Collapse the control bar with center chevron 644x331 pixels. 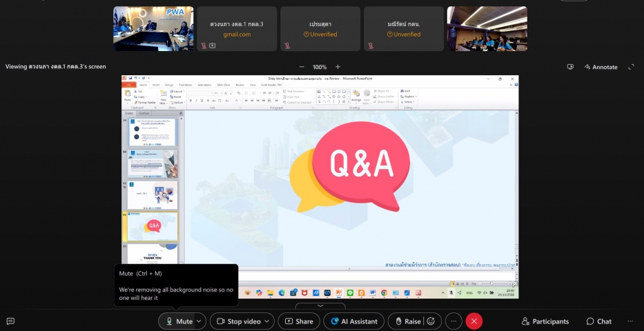pyautogui.click(x=320, y=305)
